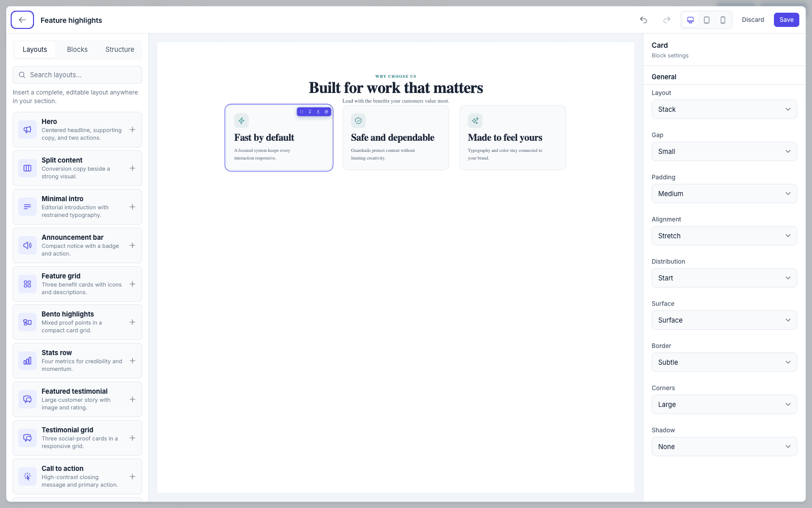Open the Padding dropdown showing Medium

[x=724, y=194]
